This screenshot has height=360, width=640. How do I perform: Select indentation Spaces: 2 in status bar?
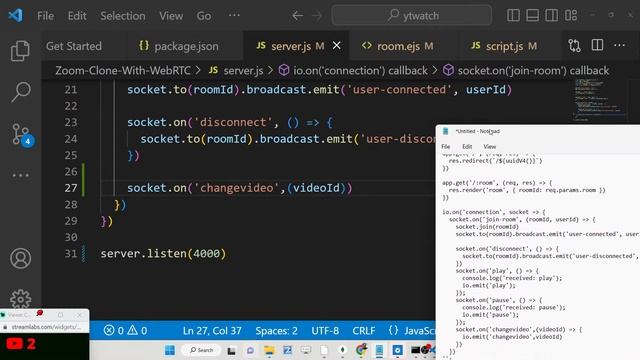(276, 330)
